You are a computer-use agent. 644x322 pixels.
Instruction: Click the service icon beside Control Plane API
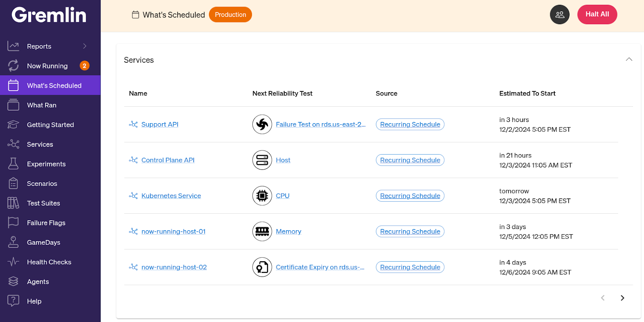133,160
